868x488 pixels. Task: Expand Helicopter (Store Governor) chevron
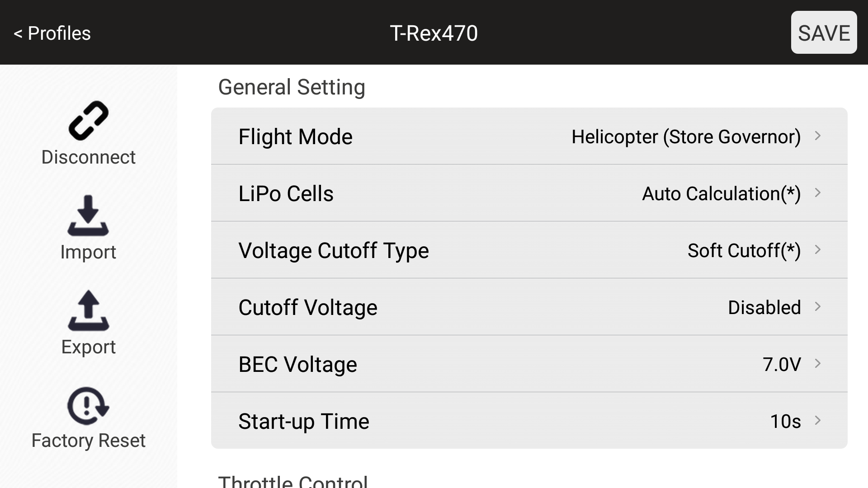817,136
